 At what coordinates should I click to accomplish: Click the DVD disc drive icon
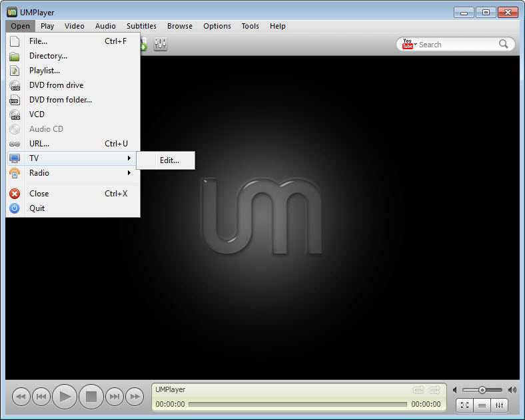[15, 85]
